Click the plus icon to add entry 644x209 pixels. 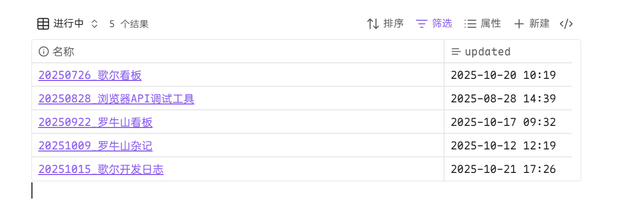click(x=519, y=24)
